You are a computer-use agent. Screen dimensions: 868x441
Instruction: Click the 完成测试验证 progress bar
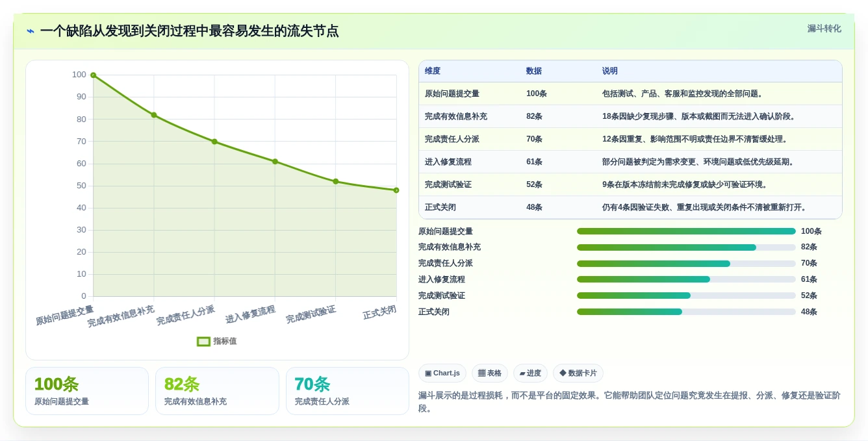pos(686,296)
